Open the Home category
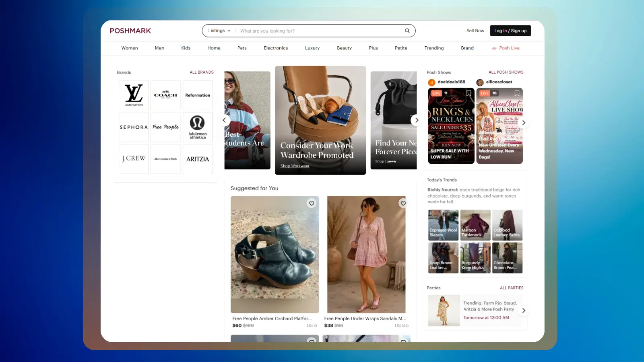This screenshot has width=644, height=362. coord(214,48)
